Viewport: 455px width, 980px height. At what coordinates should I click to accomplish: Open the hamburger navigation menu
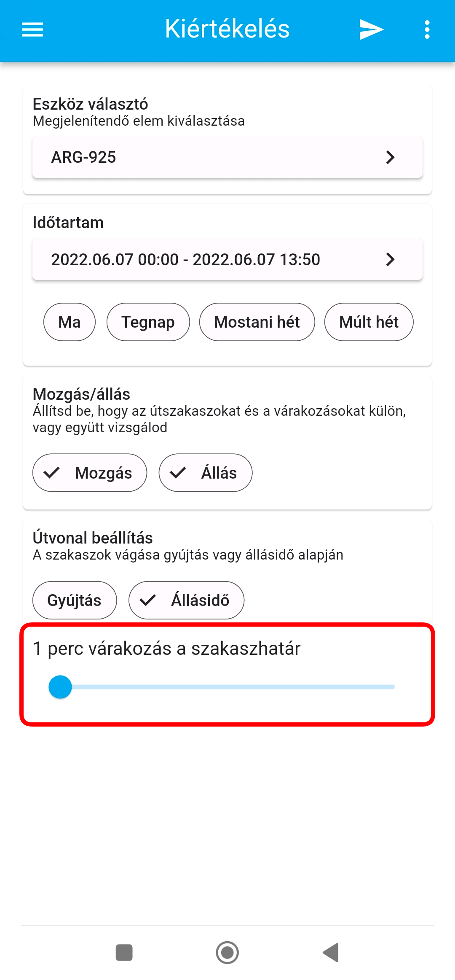coord(32,30)
